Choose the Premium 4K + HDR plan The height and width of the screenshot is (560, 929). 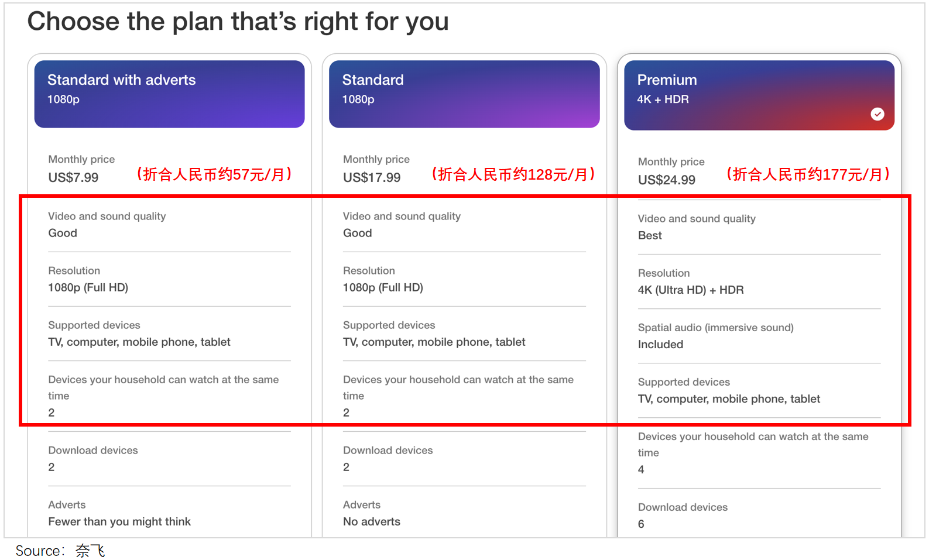click(x=759, y=95)
